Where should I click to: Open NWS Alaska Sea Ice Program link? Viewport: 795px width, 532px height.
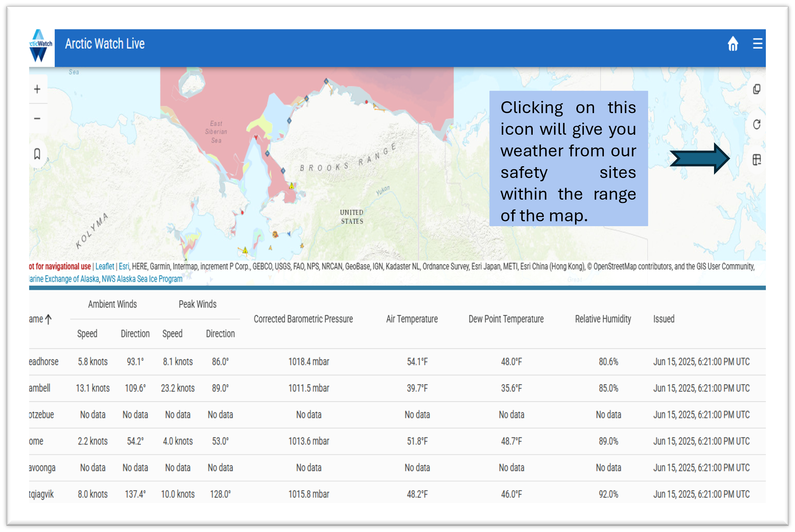tap(142, 279)
